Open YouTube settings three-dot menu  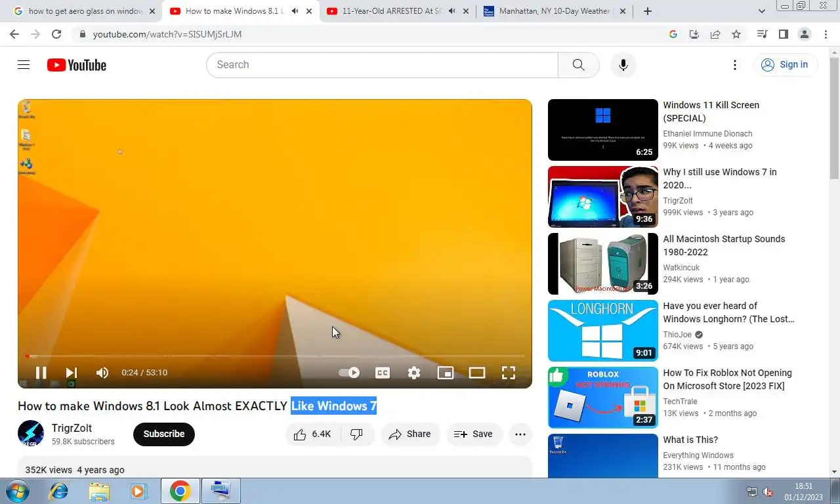735,65
